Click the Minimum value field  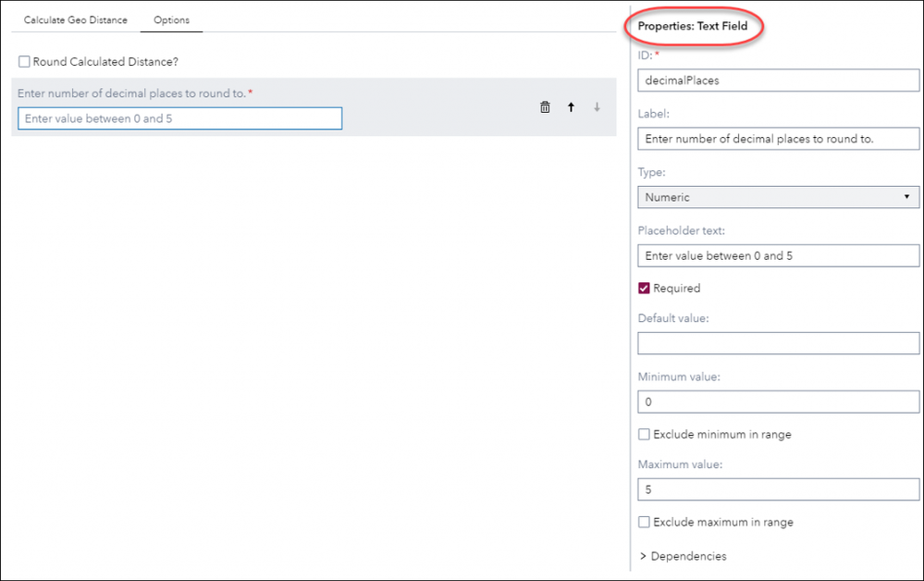(779, 402)
